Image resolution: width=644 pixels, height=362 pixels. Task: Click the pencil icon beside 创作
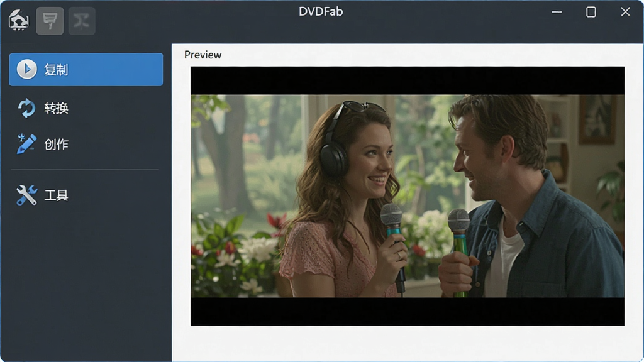(26, 144)
